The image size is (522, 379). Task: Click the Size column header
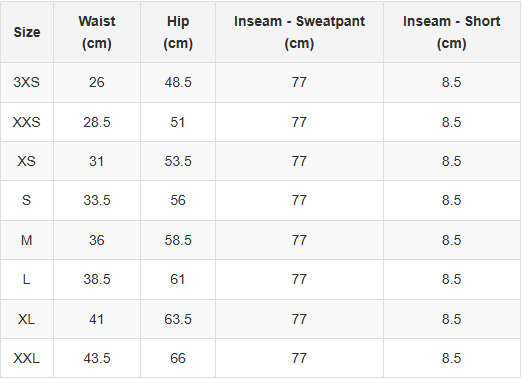tap(27, 32)
